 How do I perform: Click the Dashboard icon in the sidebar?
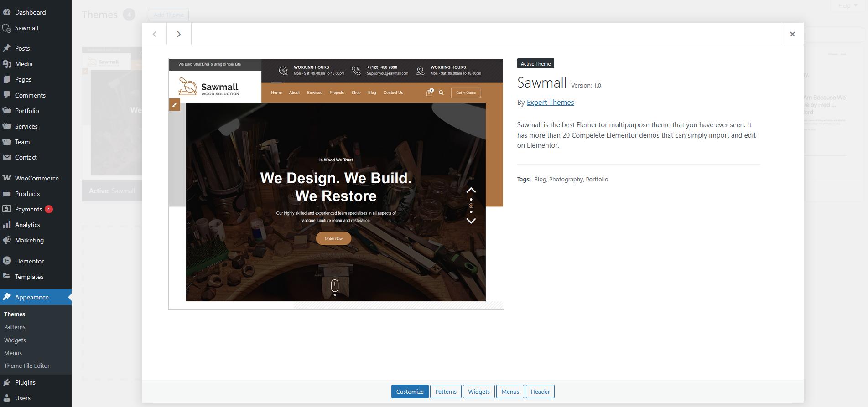click(7, 12)
